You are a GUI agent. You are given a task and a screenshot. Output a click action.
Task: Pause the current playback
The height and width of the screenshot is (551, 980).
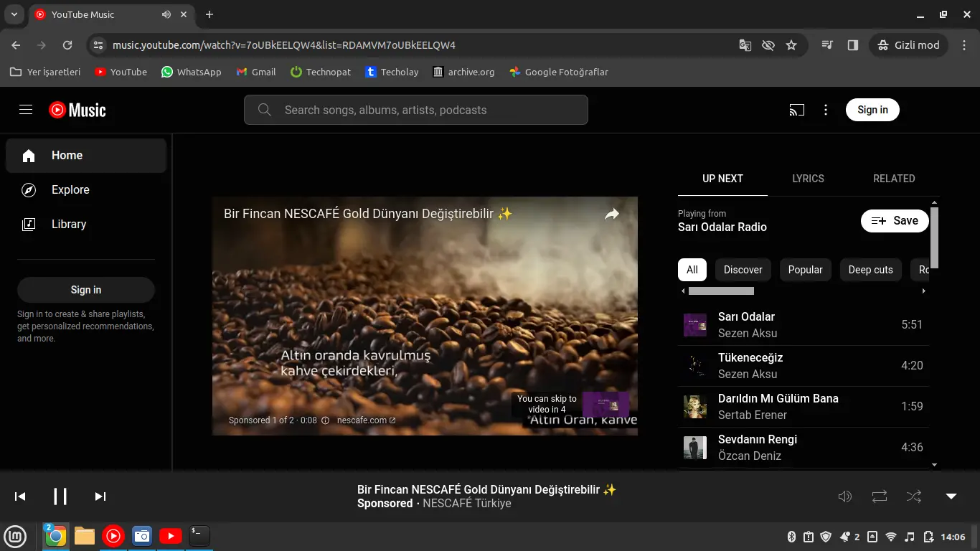(x=60, y=496)
